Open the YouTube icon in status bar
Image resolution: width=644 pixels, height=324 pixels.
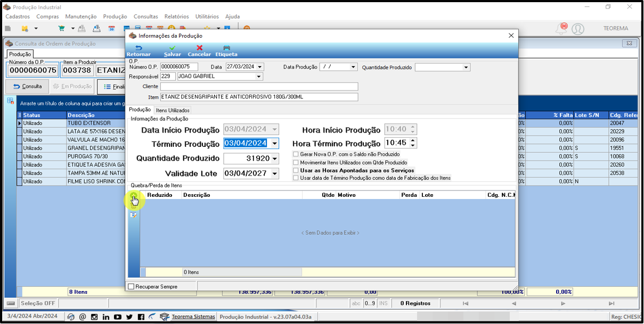(118, 317)
